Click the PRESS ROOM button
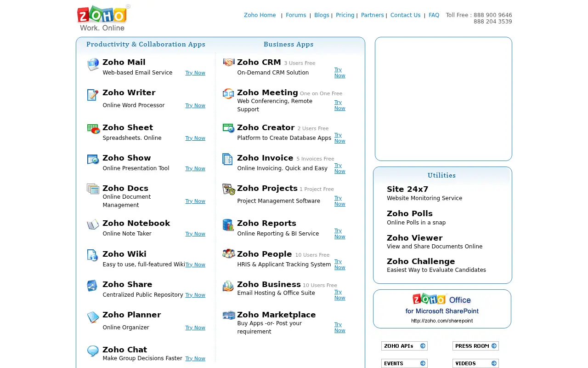 tap(475, 346)
